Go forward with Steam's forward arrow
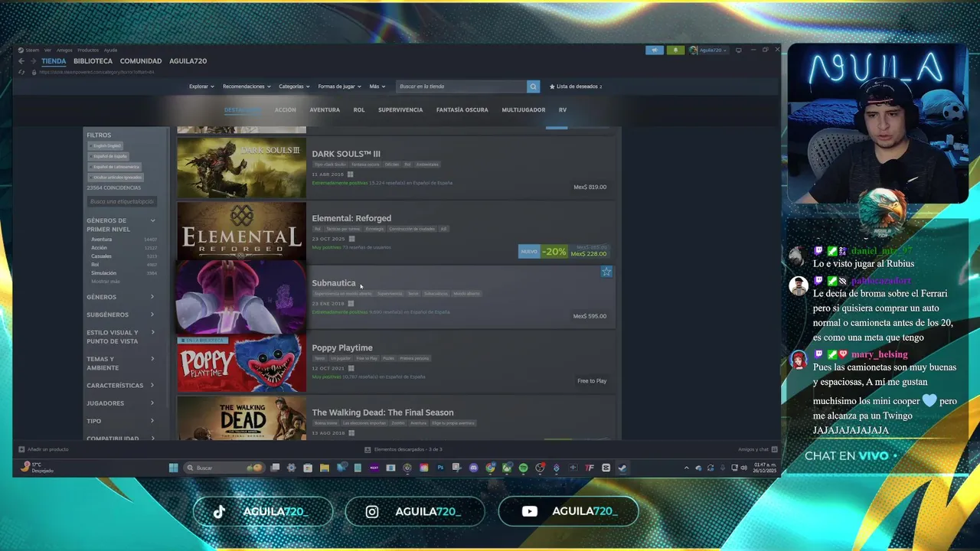This screenshot has height=551, width=980. [x=33, y=61]
